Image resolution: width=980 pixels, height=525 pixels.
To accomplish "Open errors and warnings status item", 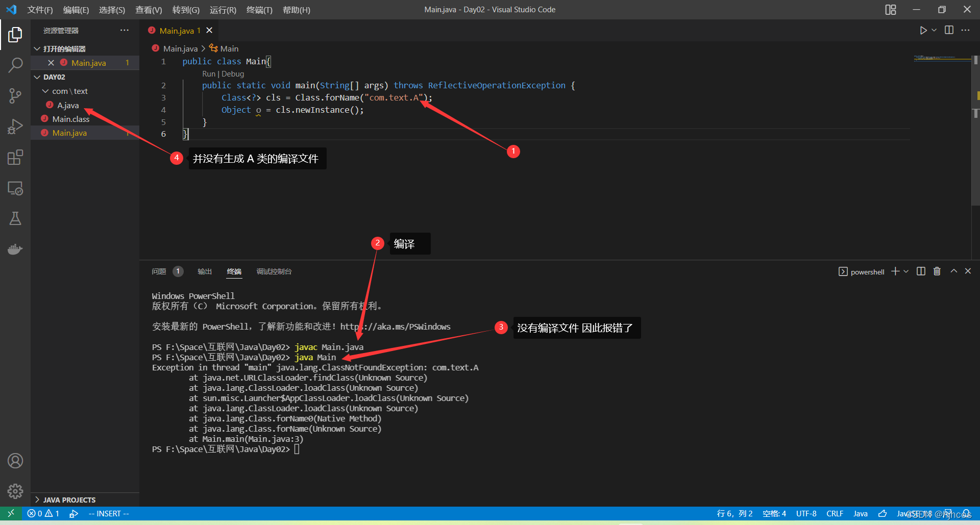I will 43,514.
